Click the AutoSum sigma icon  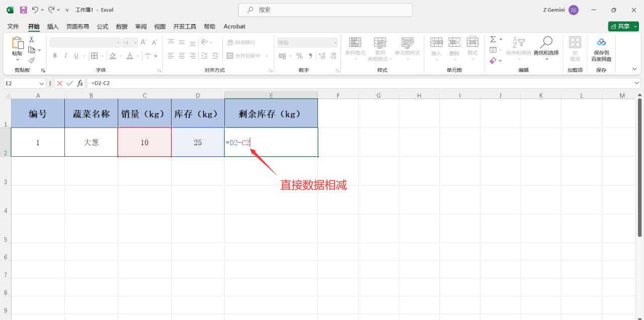point(493,39)
